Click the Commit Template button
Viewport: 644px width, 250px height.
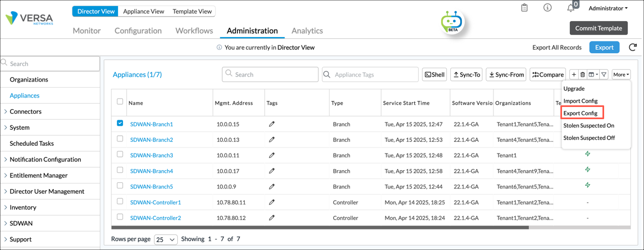coord(599,28)
